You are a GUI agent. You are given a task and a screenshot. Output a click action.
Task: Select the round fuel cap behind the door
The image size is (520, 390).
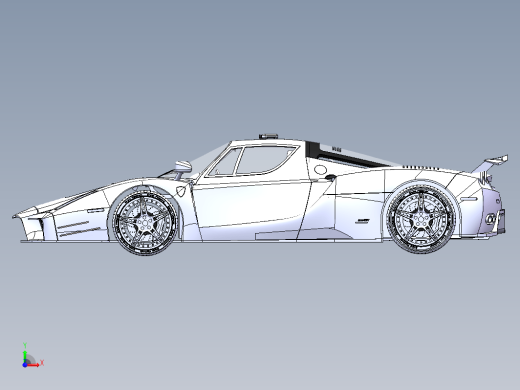click(x=320, y=170)
